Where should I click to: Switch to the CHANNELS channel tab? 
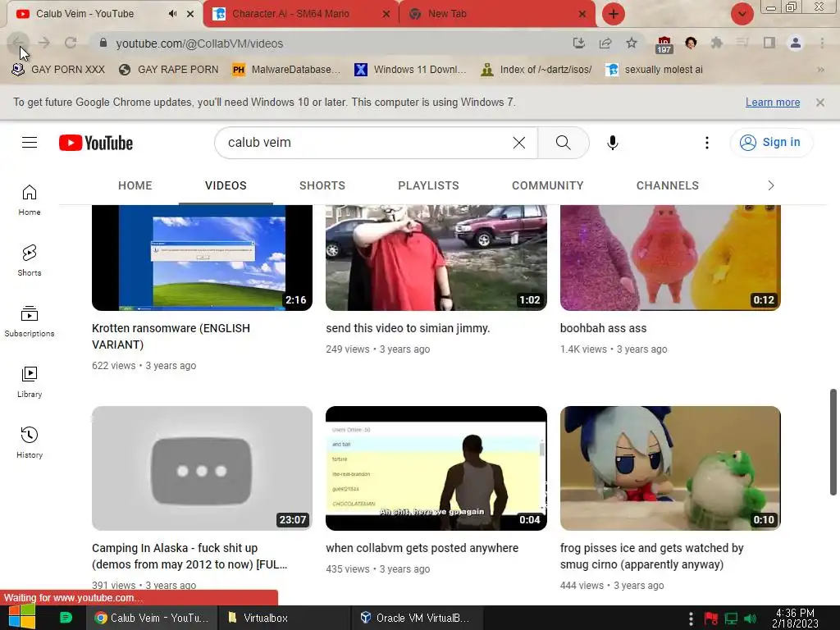point(668,185)
